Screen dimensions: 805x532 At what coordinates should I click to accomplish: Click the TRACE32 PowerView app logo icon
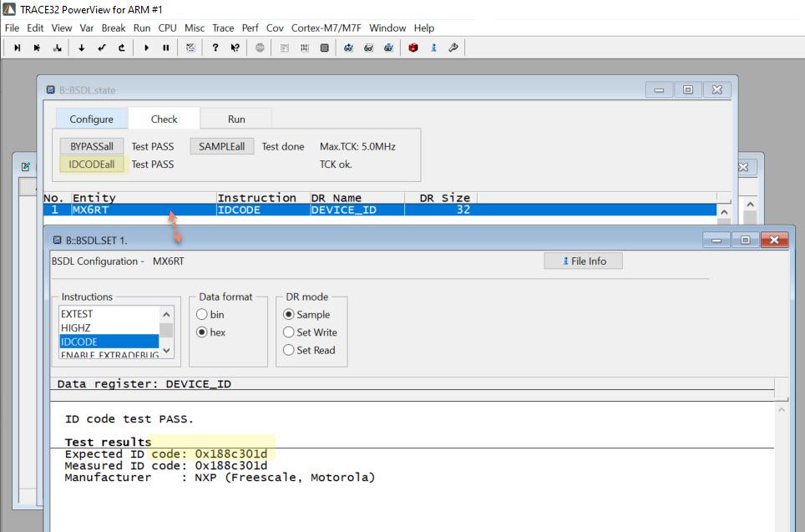tap(8, 8)
